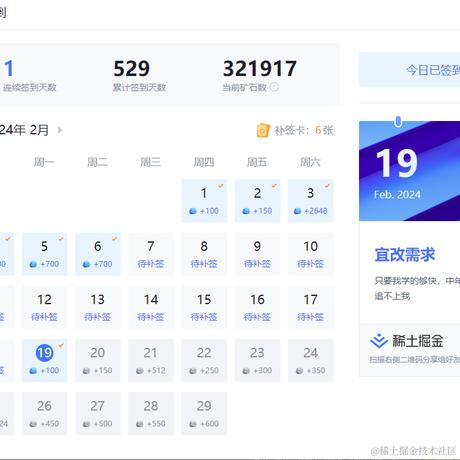
Task: Select calendar day 1 with +100
Action: [x=204, y=201]
